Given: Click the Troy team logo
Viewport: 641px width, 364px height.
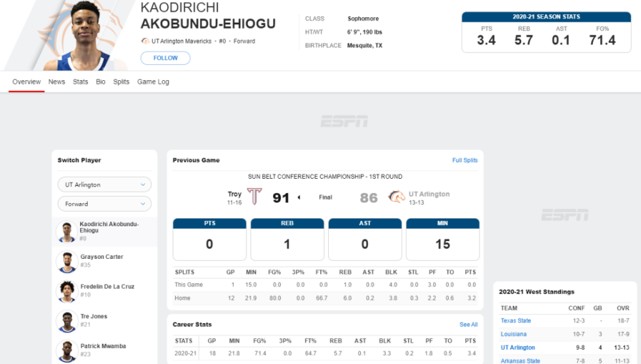Looking at the screenshot, I should coord(254,197).
